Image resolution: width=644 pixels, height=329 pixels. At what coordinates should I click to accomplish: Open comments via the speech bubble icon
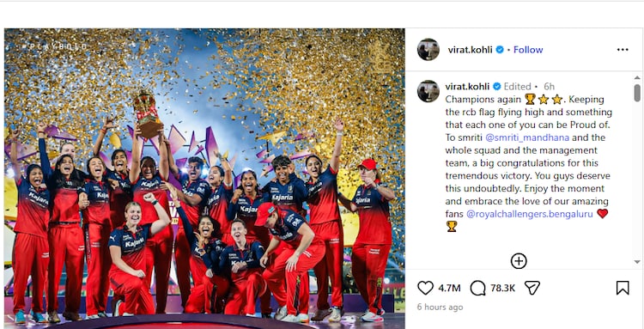click(477, 288)
